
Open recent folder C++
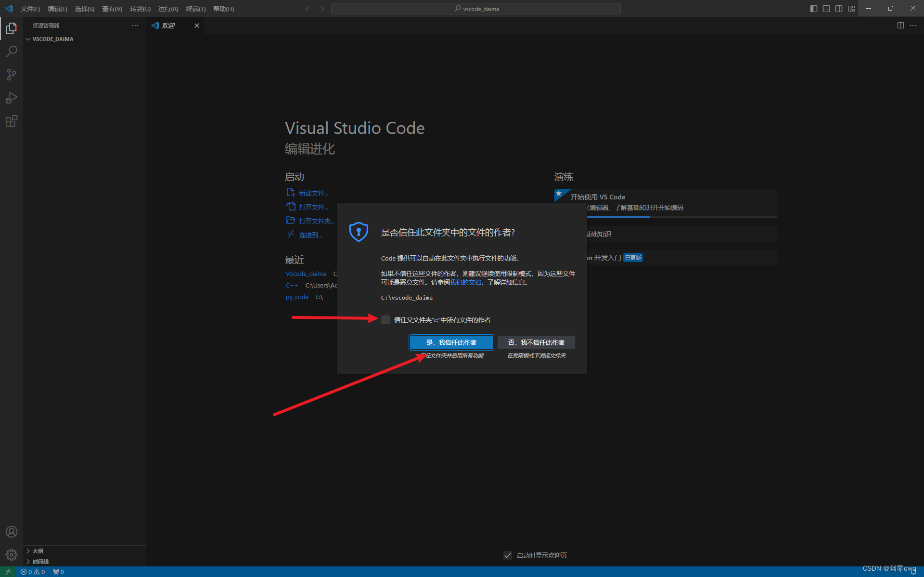pyautogui.click(x=292, y=285)
